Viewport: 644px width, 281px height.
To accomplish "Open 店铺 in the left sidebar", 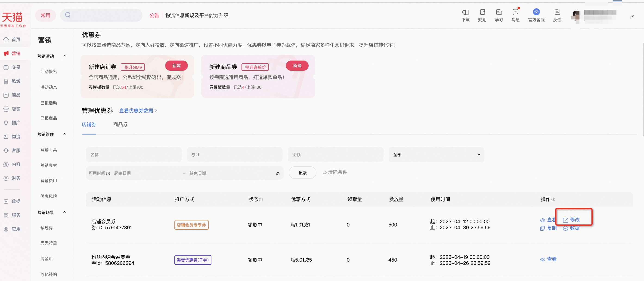I will [x=12, y=109].
